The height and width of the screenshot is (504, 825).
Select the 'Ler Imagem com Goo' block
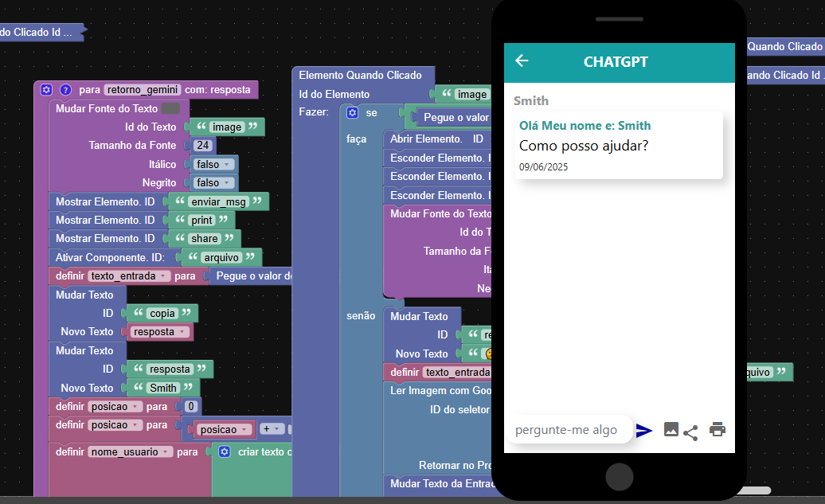point(440,391)
